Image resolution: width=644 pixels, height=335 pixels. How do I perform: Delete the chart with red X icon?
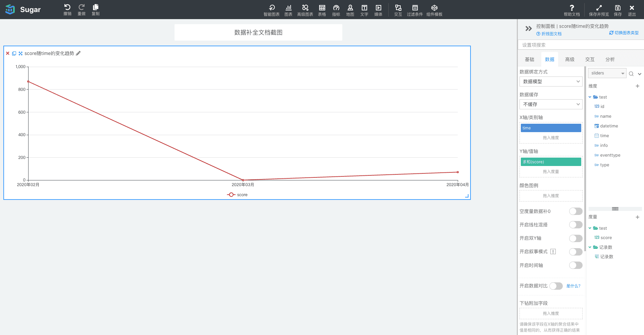tap(8, 53)
